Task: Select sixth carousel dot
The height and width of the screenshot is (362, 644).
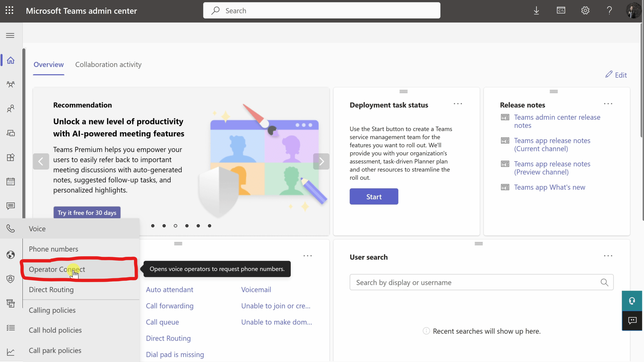Action: tap(210, 226)
